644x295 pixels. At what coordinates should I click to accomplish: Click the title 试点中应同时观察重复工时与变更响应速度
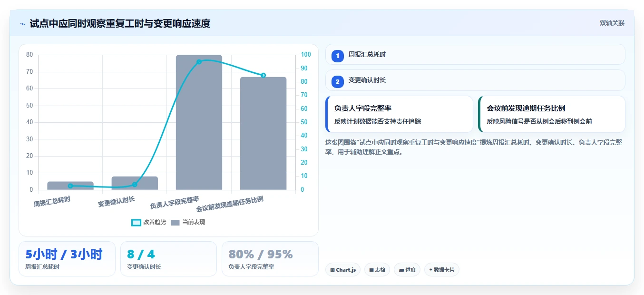click(120, 23)
